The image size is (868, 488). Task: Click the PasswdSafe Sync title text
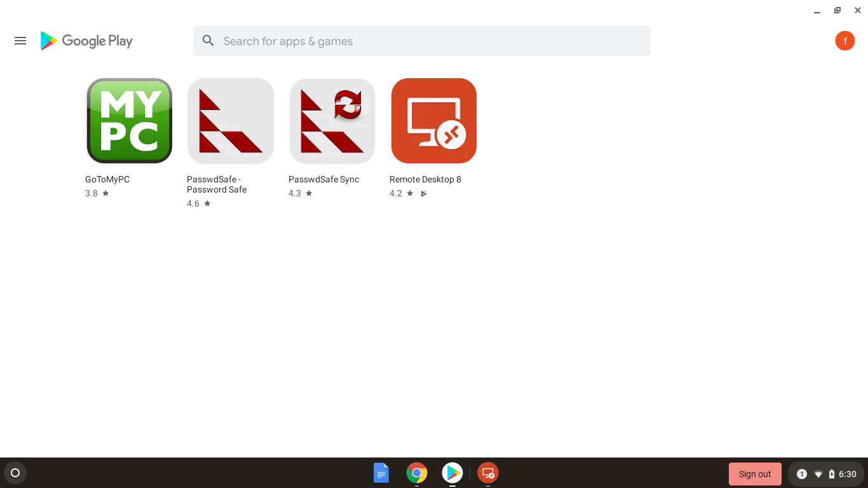(324, 179)
